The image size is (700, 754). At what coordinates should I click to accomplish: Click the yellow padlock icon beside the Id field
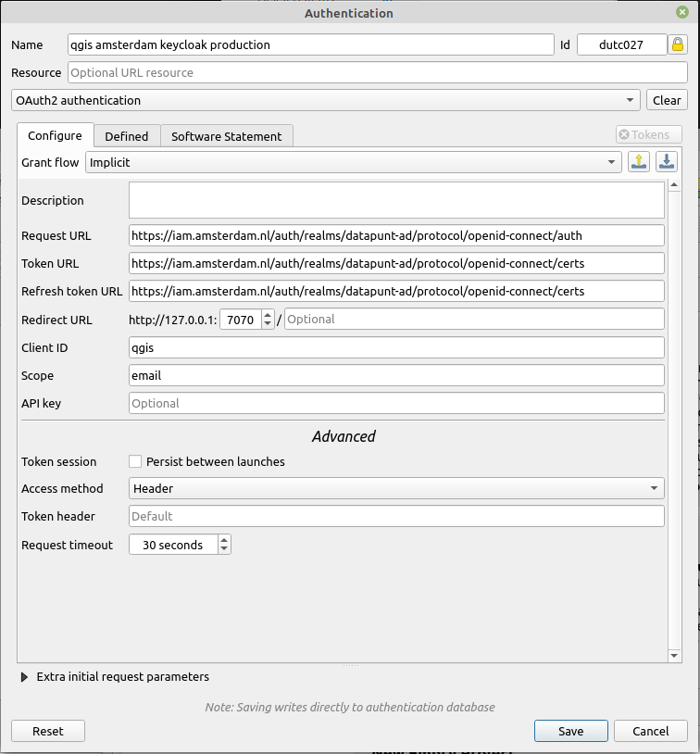[679, 44]
